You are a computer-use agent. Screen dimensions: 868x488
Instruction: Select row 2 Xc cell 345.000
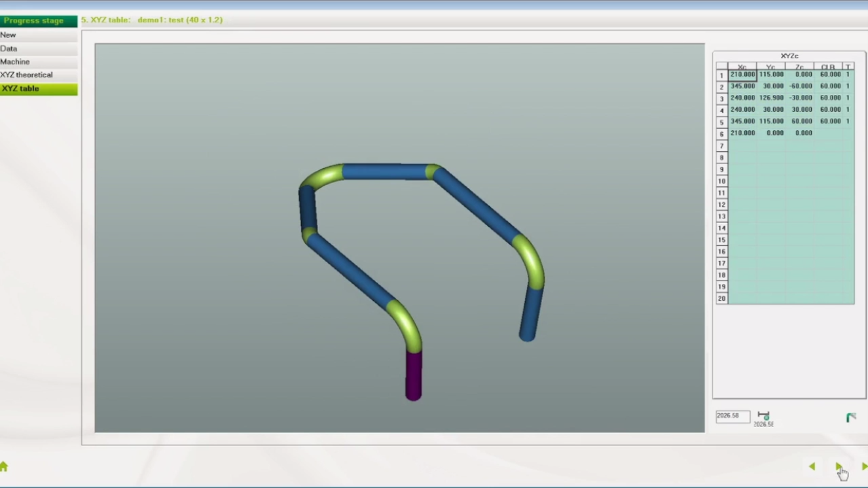coord(742,86)
